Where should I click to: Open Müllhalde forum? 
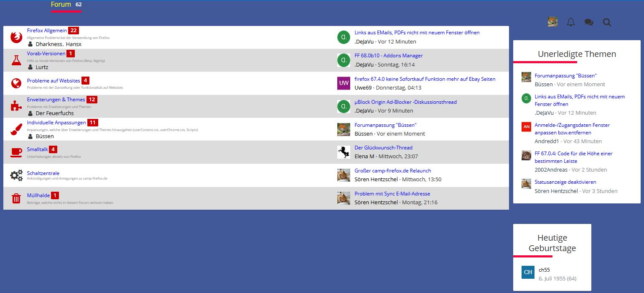tap(38, 195)
